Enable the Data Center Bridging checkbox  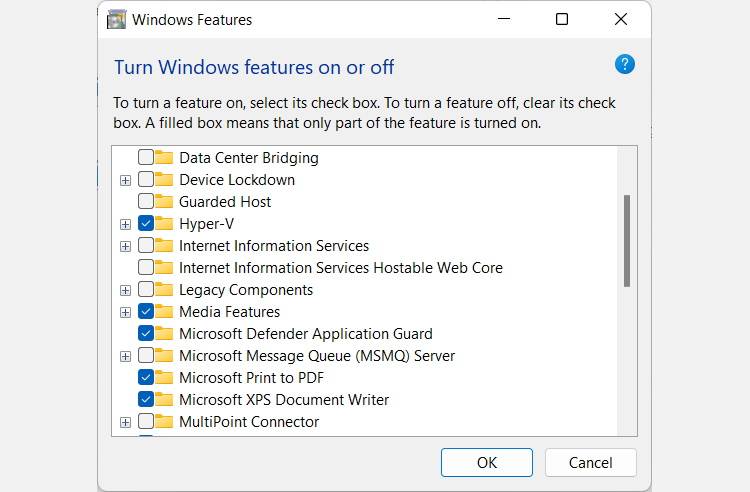(x=146, y=158)
